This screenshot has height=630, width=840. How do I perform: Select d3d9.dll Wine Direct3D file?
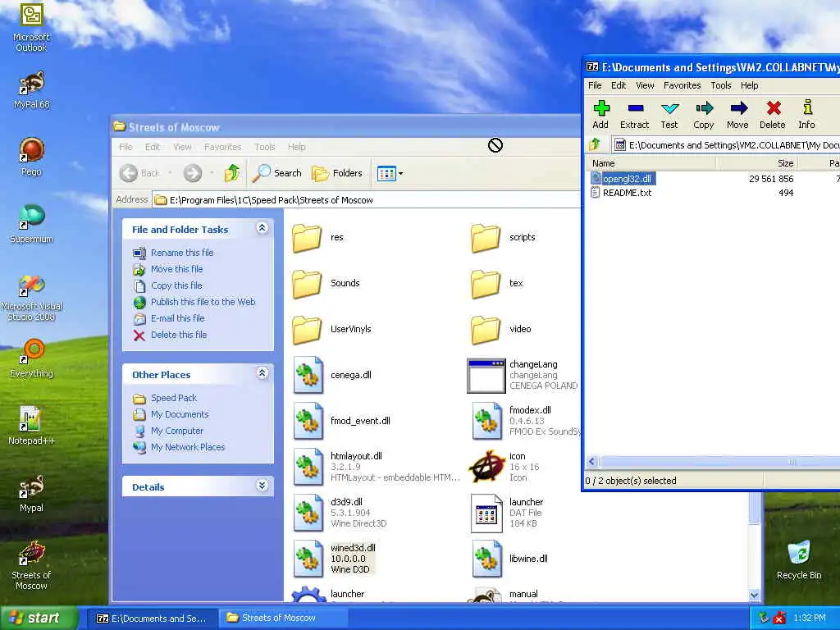pyautogui.click(x=340, y=513)
